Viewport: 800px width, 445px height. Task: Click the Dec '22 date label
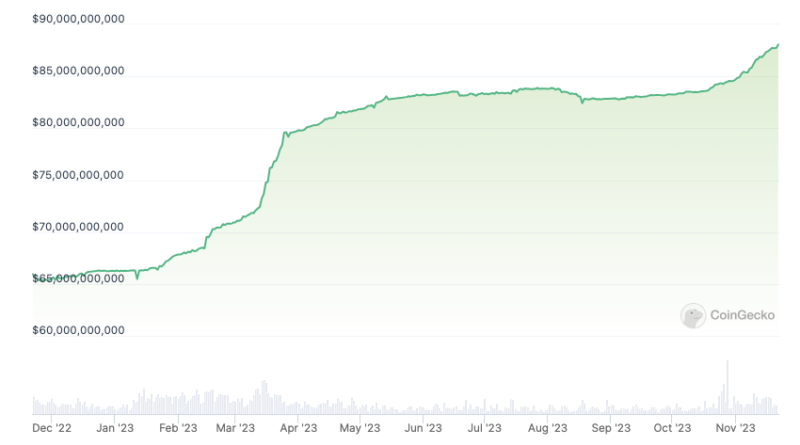(x=54, y=427)
